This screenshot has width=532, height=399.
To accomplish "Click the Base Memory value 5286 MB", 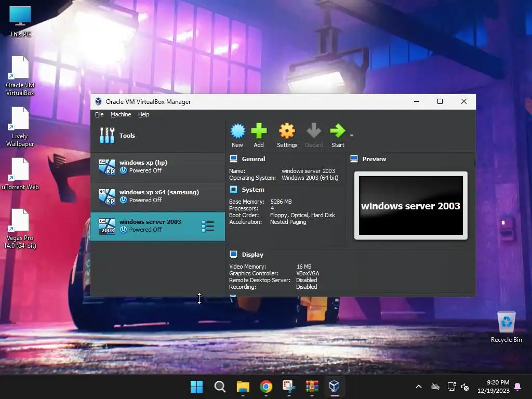I will point(281,202).
